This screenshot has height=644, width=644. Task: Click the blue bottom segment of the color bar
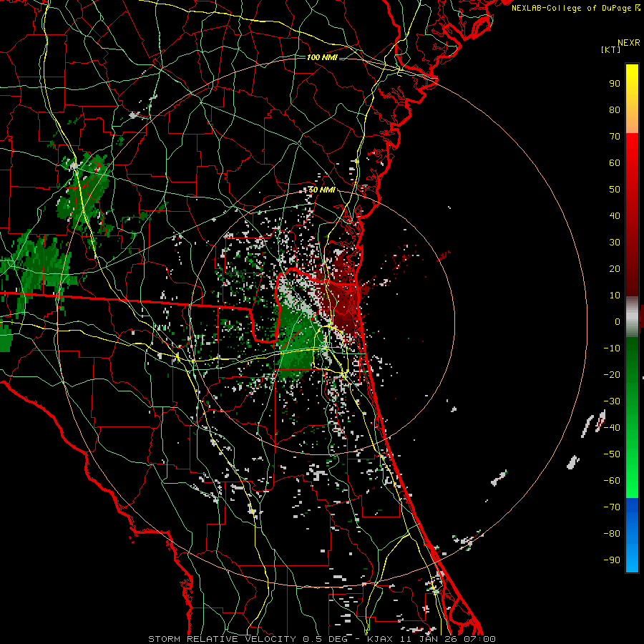(632, 535)
